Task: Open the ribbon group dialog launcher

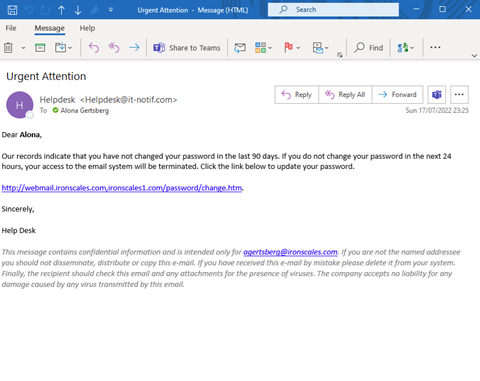Action: tap(340, 55)
